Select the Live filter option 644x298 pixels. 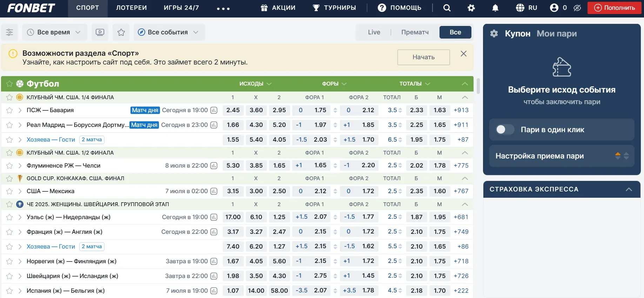pos(374,32)
